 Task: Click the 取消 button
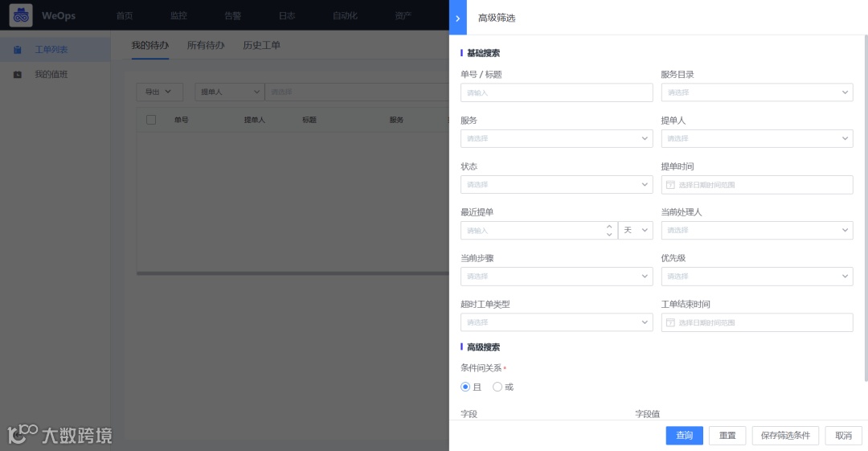[x=844, y=436]
